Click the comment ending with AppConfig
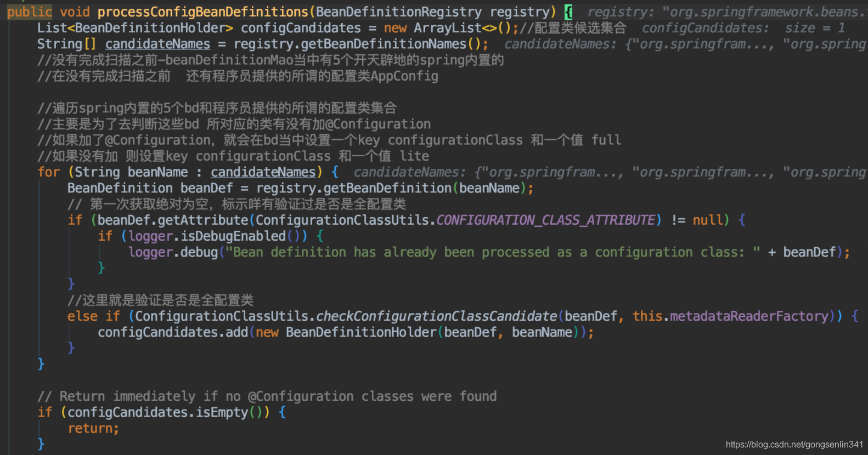This screenshot has width=868, height=455. pyautogui.click(x=238, y=76)
